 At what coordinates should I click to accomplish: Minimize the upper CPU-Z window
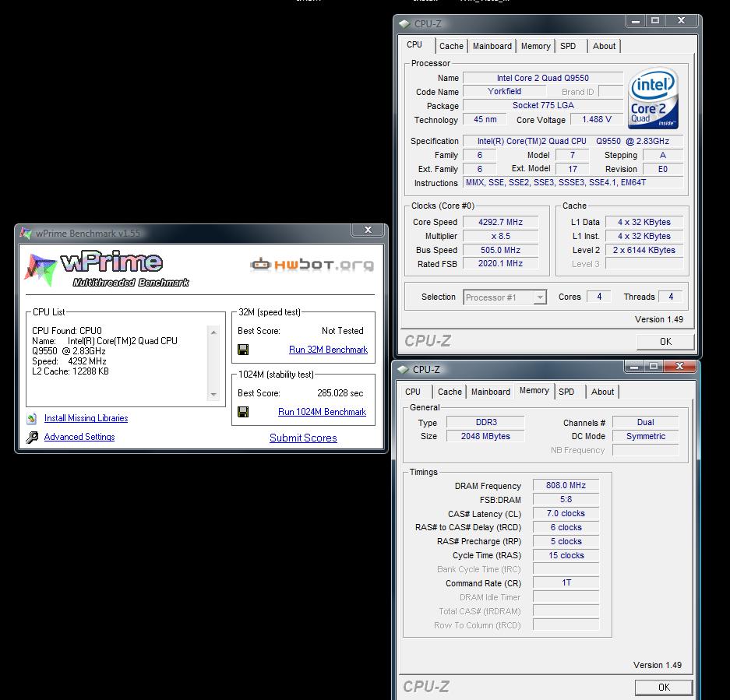click(x=637, y=20)
